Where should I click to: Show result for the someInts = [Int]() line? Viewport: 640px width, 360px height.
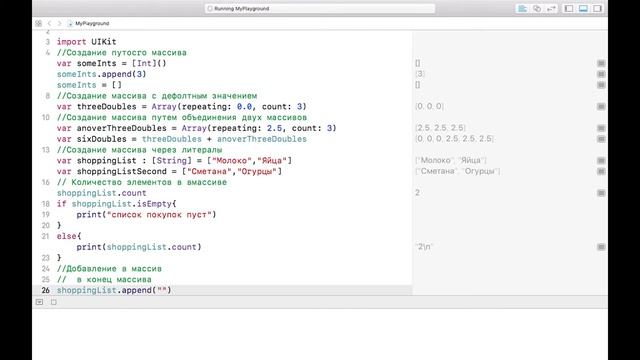pos(601,63)
